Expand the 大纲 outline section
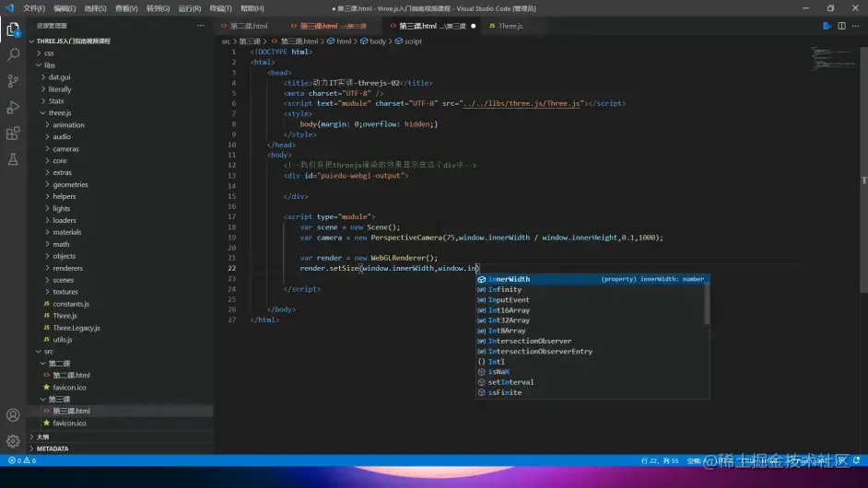The height and width of the screenshot is (488, 868). tap(42, 437)
